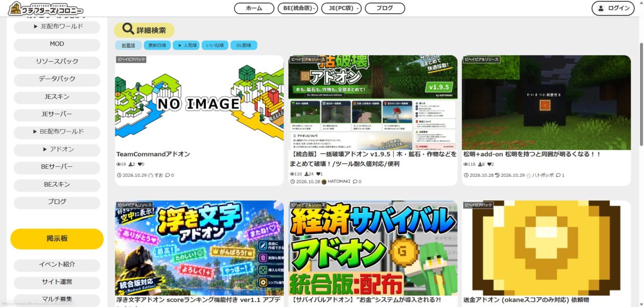Expand the BE配布ワールド sidebar category
Screen dimensions: 644x307
(x=57, y=132)
